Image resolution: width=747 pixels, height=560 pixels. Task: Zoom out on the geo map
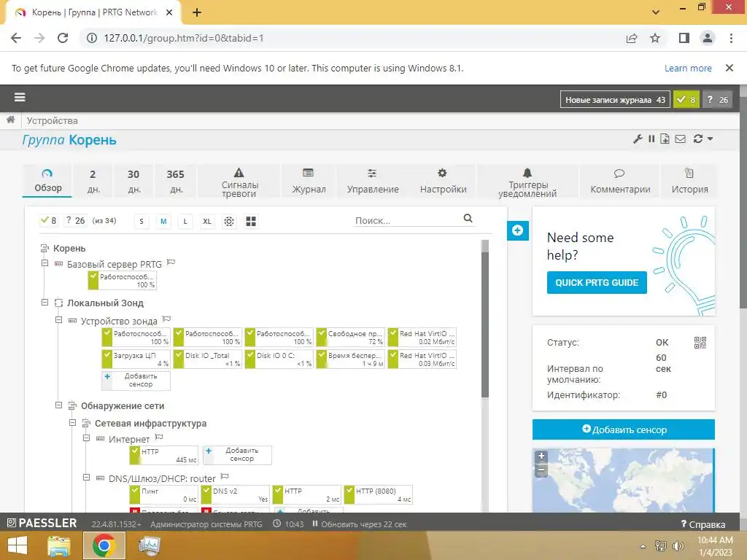541,470
